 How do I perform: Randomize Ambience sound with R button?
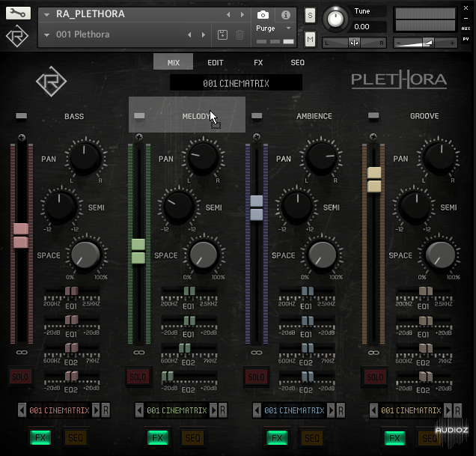[x=341, y=410]
